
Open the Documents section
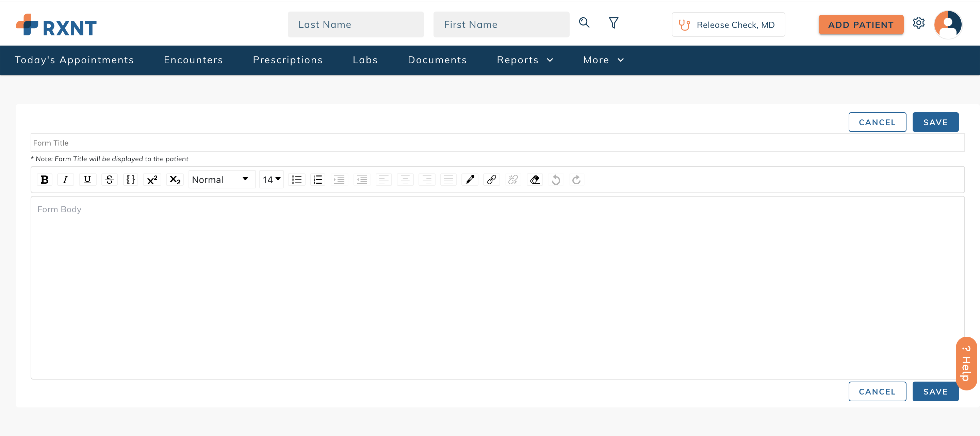pyautogui.click(x=437, y=60)
